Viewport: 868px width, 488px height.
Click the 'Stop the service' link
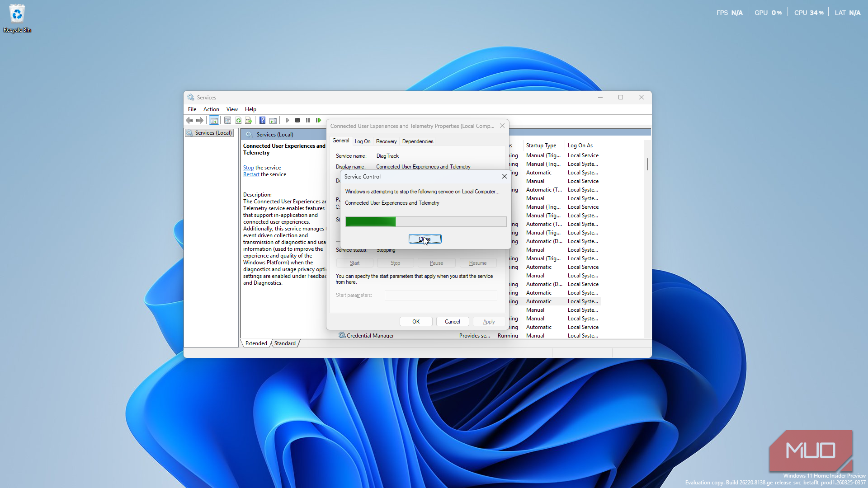[249, 168]
